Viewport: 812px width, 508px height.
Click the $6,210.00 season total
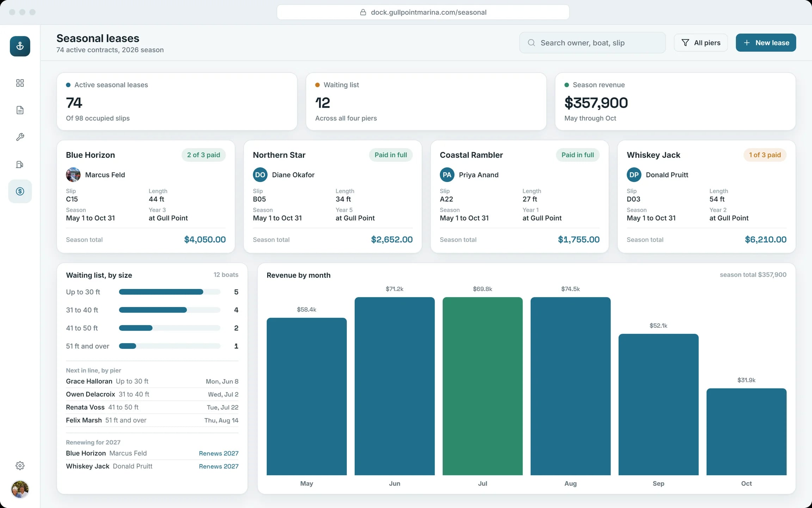pyautogui.click(x=765, y=240)
